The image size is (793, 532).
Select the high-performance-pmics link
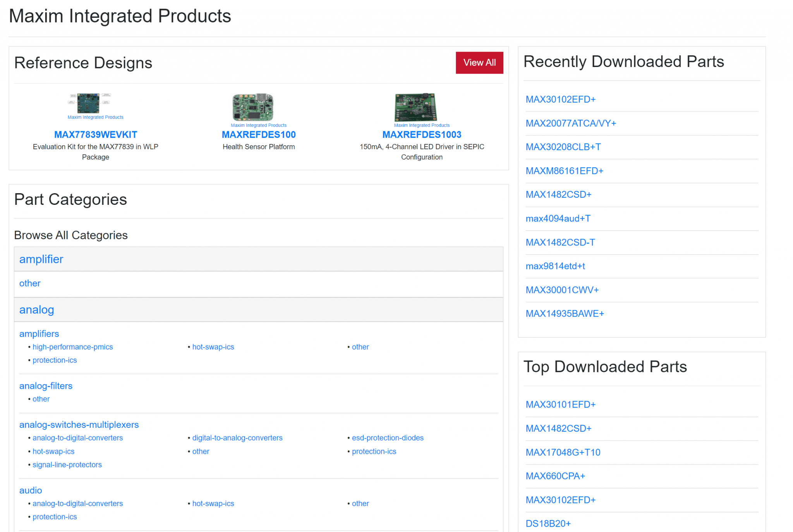73,347
